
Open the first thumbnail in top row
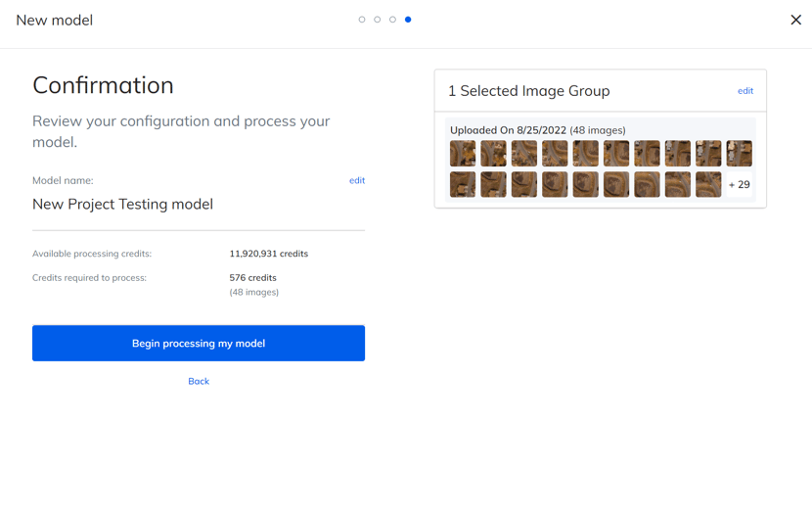tap(463, 154)
